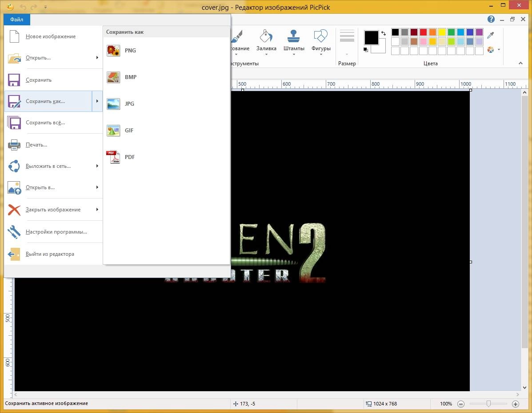The image size is (532, 413).
Task: Choose BMP in the Save as list
Action: 167,77
